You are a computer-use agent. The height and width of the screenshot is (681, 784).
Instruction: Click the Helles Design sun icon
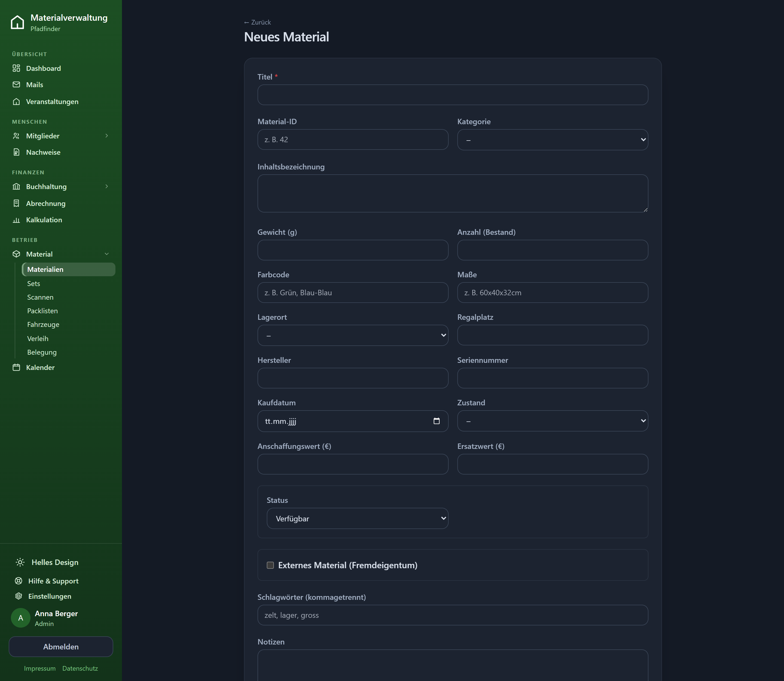point(20,562)
